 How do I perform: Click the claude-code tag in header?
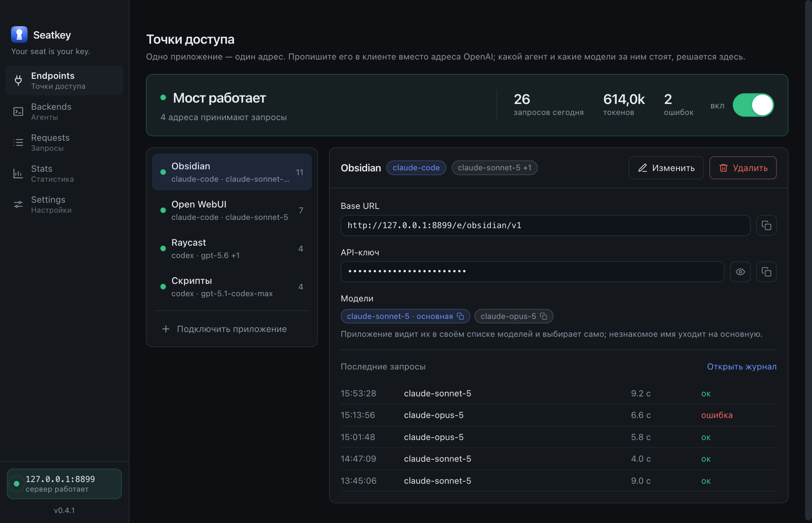[416, 168]
